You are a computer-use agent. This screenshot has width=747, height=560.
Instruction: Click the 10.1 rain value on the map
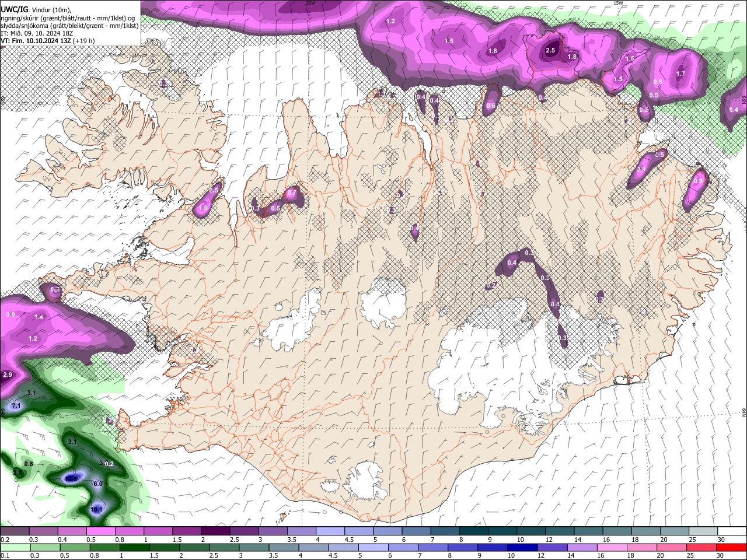click(x=96, y=509)
